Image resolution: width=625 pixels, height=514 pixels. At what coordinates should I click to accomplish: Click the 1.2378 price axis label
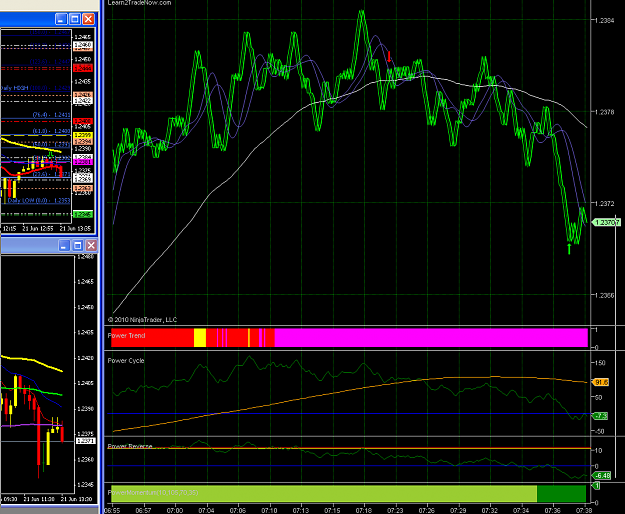tap(605, 112)
